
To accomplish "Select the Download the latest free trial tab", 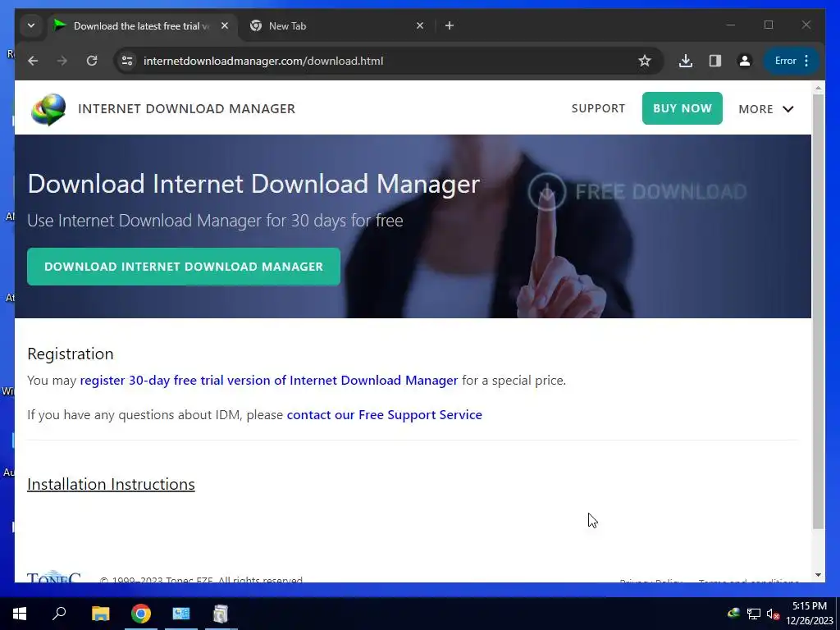I will pos(142,25).
